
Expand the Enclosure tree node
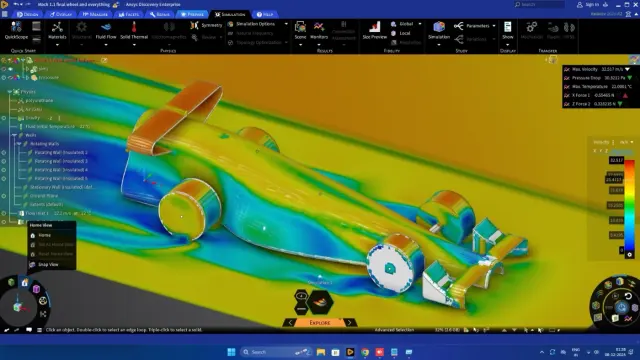(x=27, y=78)
